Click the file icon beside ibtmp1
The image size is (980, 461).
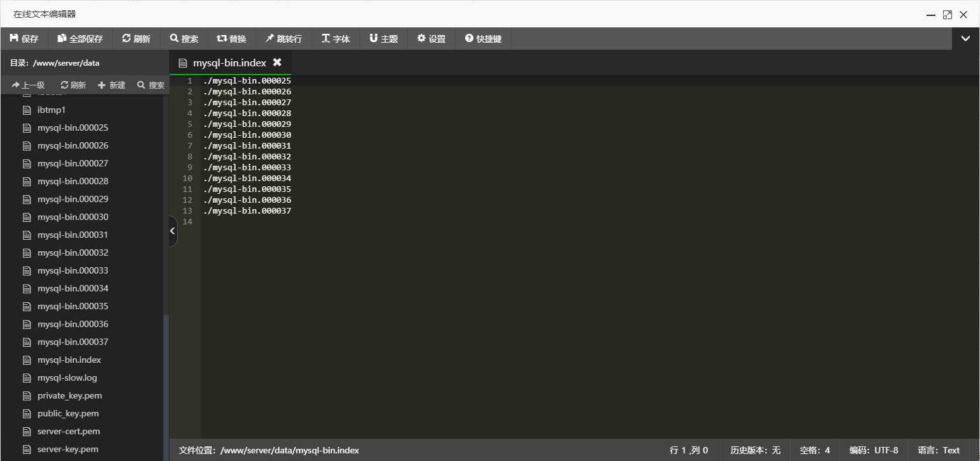point(27,110)
